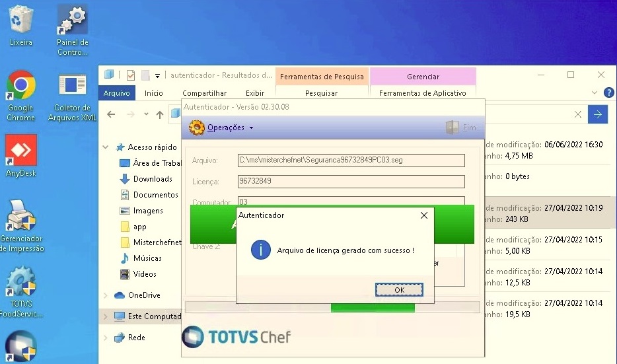Expand the OneDrive tree node
The height and width of the screenshot is (364, 617).
pos(106,295)
